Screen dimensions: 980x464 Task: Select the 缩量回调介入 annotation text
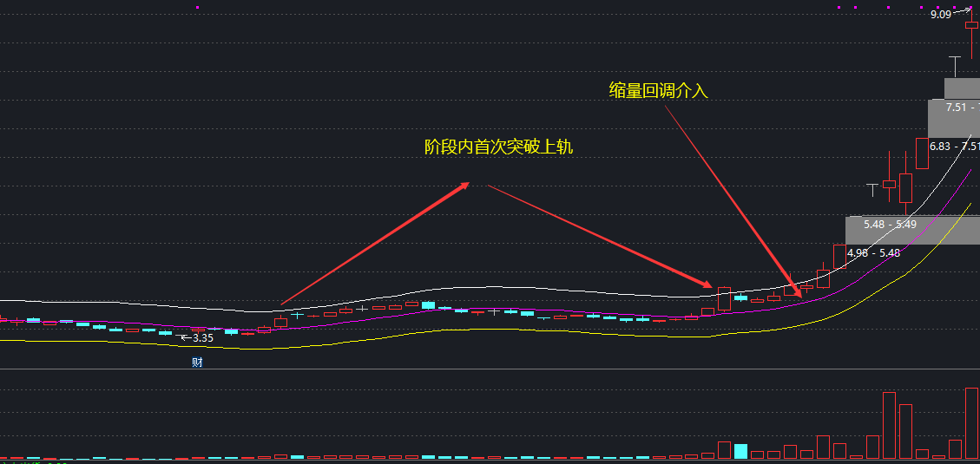click(658, 91)
